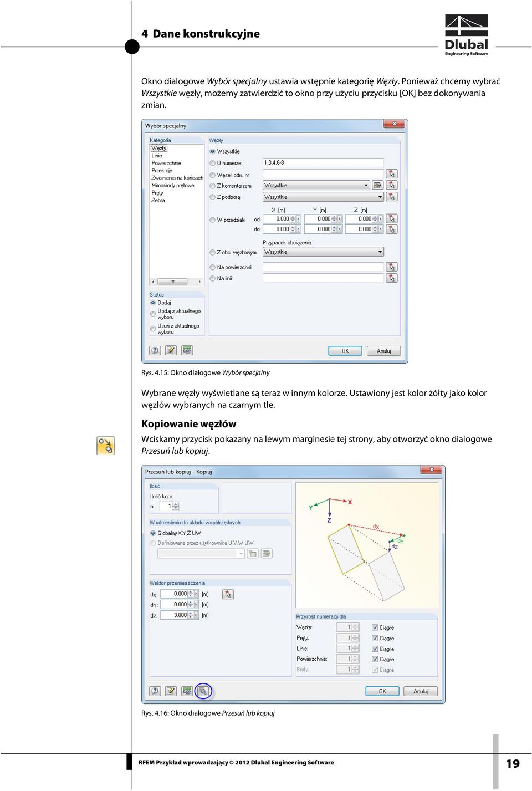Select the Na linii radio option
Image resolution: width=532 pixels, height=791 pixels.
212,278
